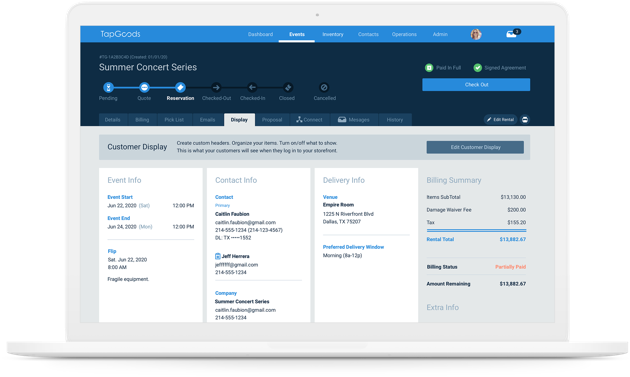Switch to the Billing tab
This screenshot has width=630, height=377.
(x=142, y=120)
